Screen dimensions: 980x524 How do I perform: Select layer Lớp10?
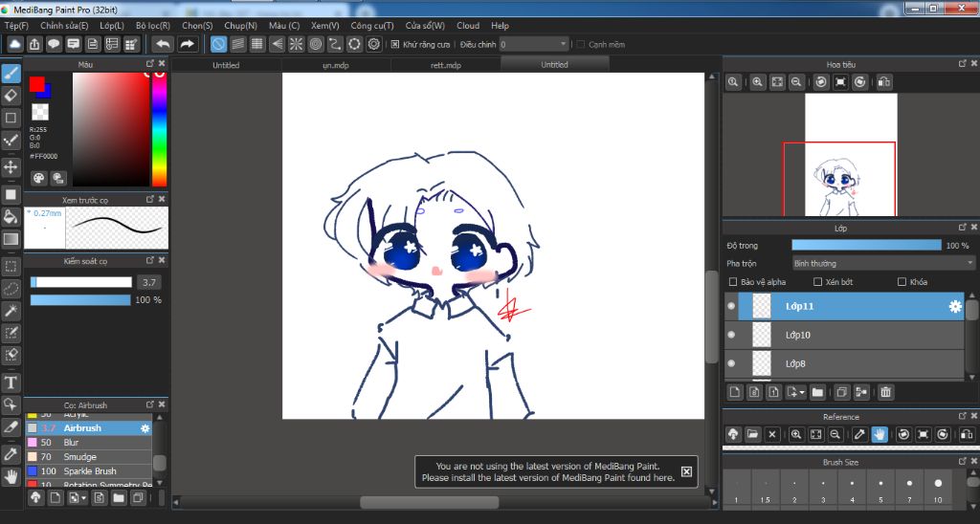tap(845, 335)
